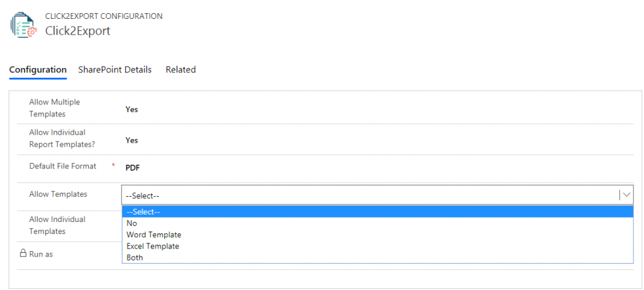Screen dimensions: 644x290
Task: Click the Click2Export configuration entity icon
Action: pos(23,25)
